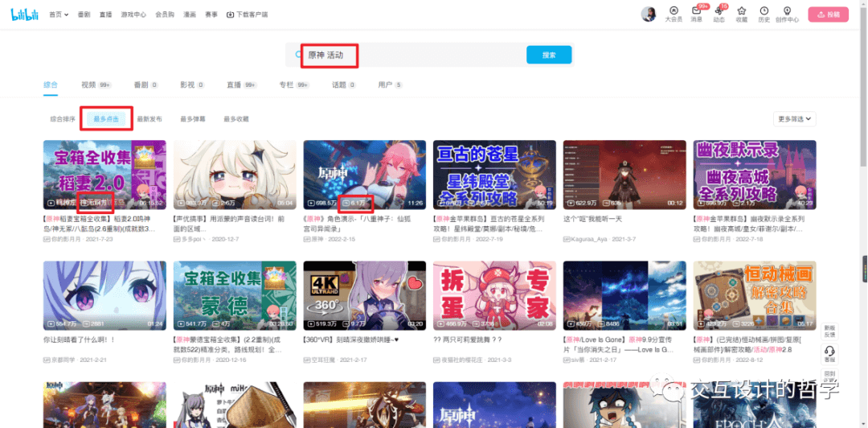
Task: Switch to the 专栏 results tab
Action: click(x=294, y=84)
